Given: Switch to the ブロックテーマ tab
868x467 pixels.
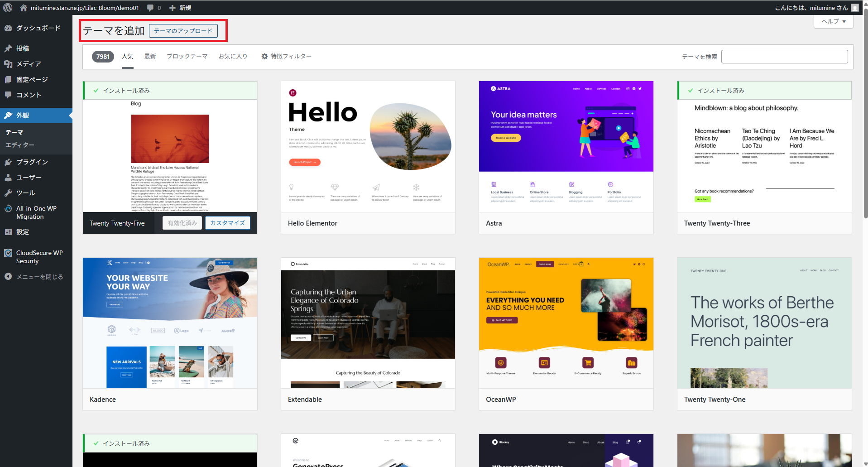Looking at the screenshot, I should (x=187, y=57).
